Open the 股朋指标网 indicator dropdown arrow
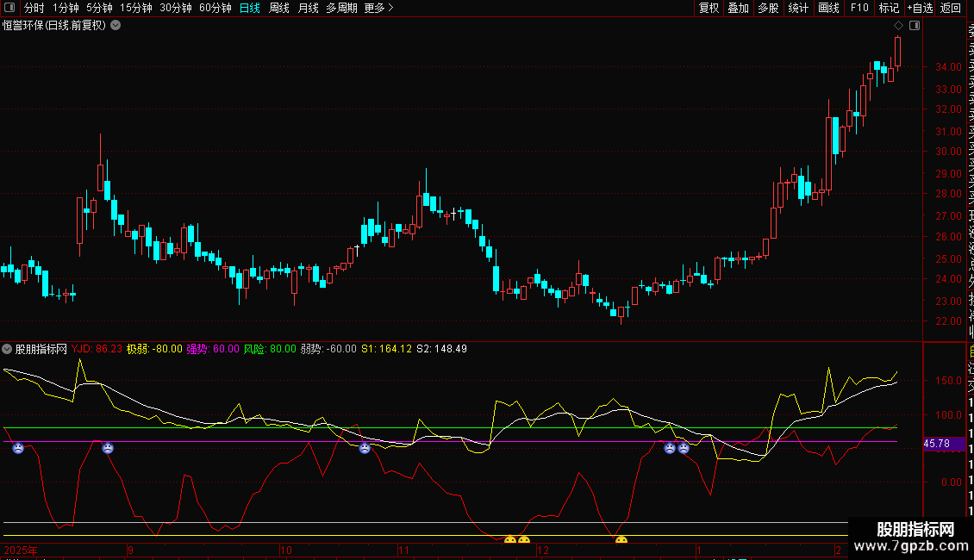This screenshot has height=560, width=974. (x=8, y=349)
